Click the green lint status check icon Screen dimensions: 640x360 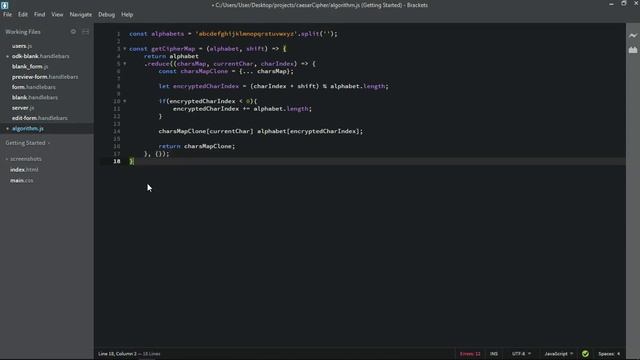click(585, 353)
